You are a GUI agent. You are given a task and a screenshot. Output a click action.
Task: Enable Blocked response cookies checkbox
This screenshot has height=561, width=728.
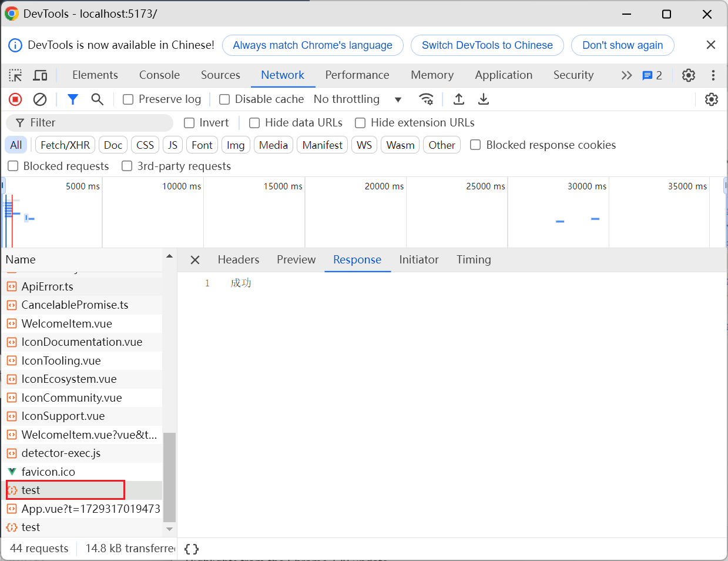click(475, 145)
